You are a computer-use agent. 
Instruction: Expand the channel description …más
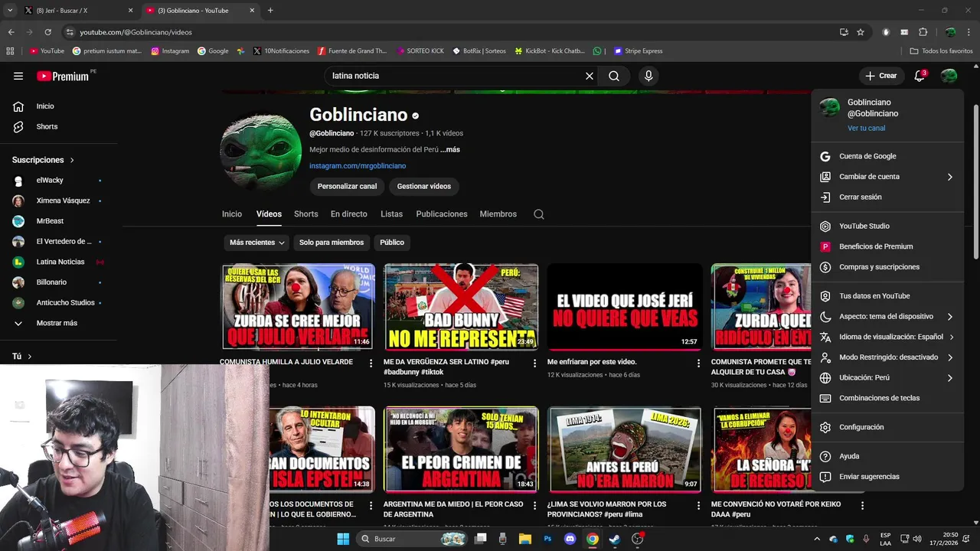click(x=450, y=150)
